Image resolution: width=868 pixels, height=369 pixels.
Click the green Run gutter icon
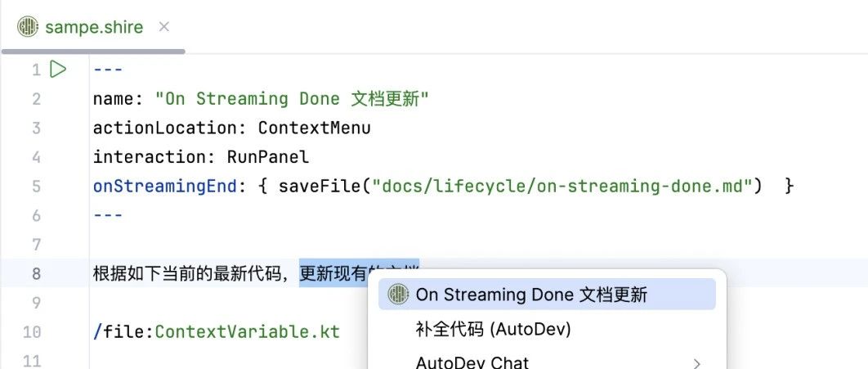click(58, 70)
